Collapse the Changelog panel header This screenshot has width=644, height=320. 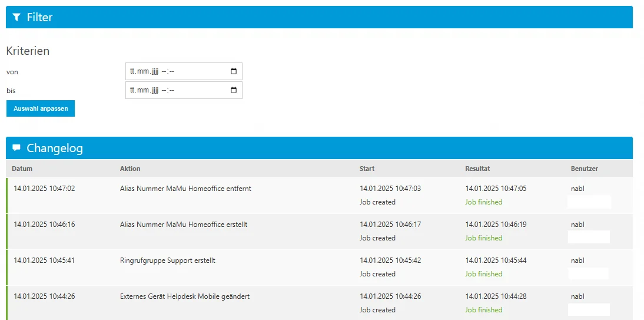319,148
